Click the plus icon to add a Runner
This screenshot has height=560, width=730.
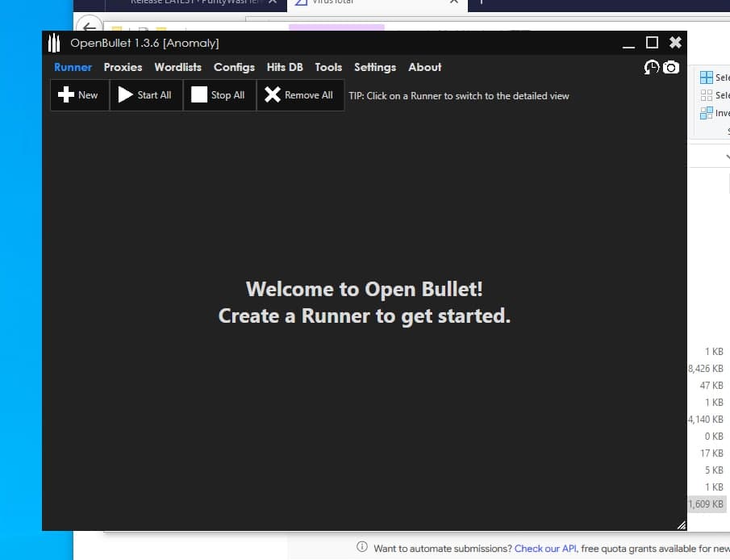click(66, 95)
